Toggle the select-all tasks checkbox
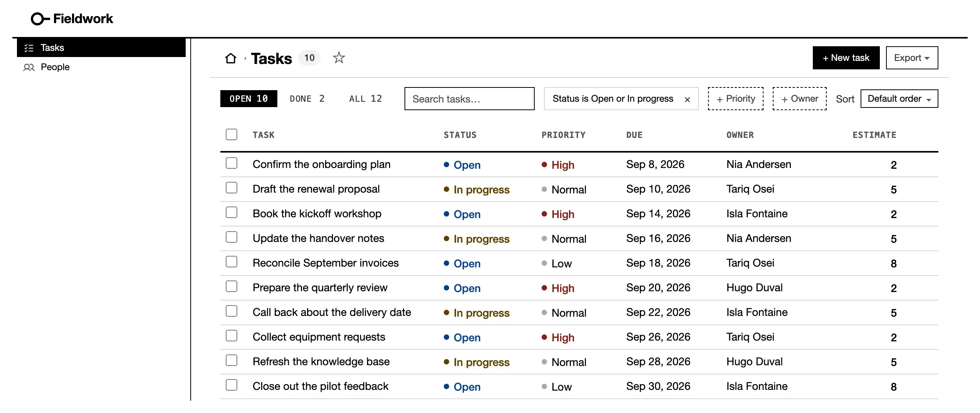The height and width of the screenshot is (413, 980). point(232,134)
